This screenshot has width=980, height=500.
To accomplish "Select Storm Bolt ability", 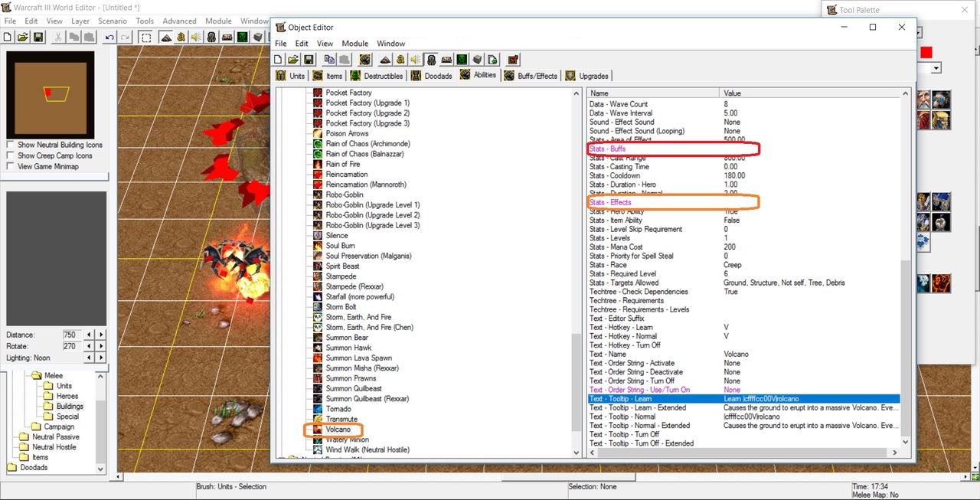I will pyautogui.click(x=341, y=307).
